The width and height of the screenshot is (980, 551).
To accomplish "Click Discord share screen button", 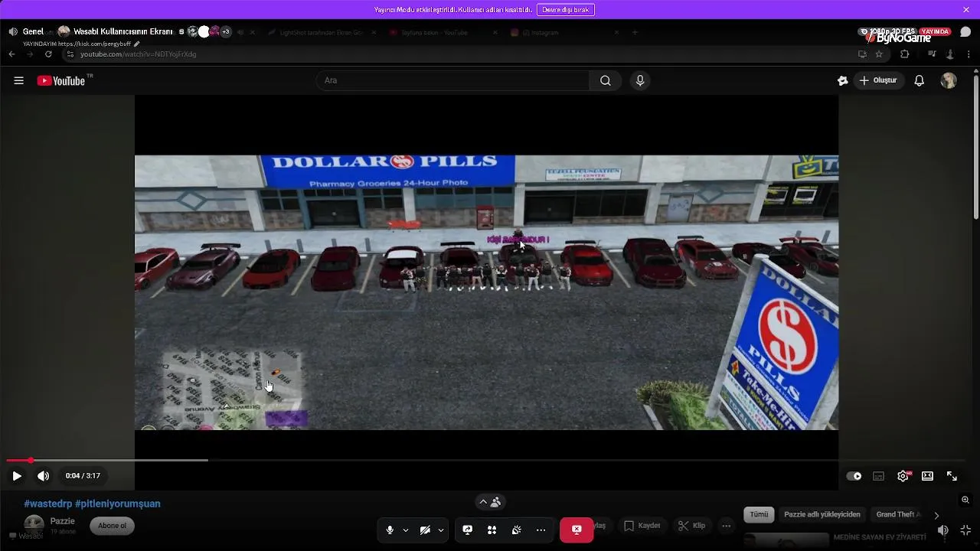I will click(x=468, y=530).
